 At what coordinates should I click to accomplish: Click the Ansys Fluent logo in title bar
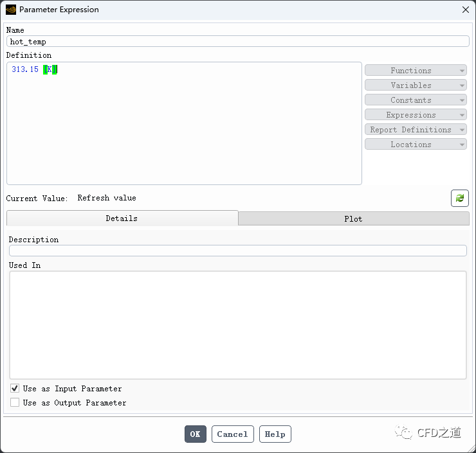coord(11,10)
